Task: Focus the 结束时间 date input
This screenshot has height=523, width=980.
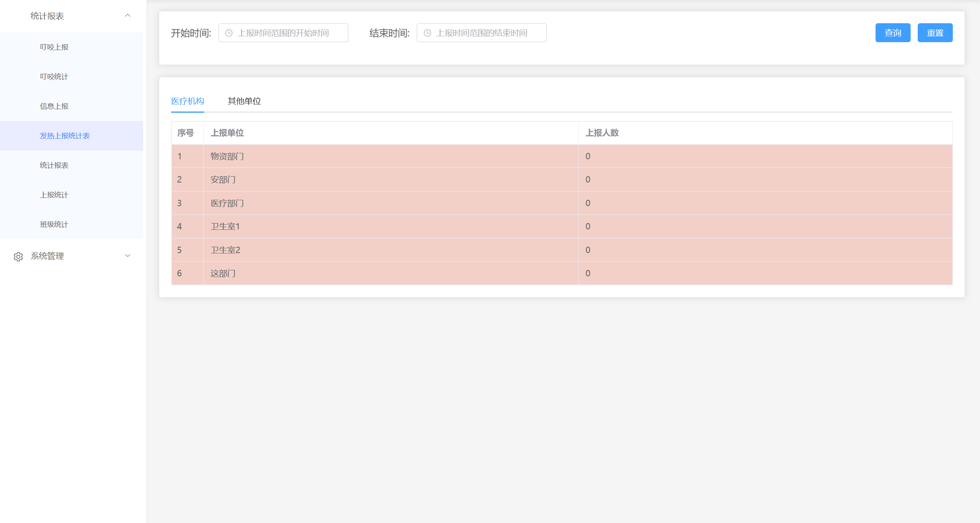Action: click(482, 33)
